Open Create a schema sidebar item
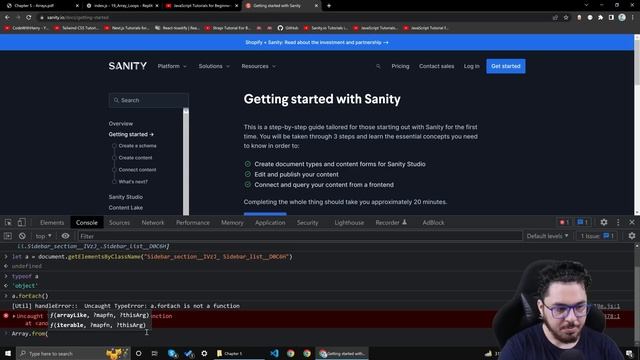The width and height of the screenshot is (640, 360). tap(137, 146)
